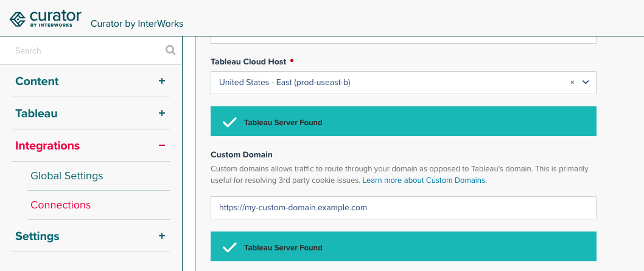Screen dimensions: 644x271
Task: Open the Tableau Cloud Host dropdown arrow
Action: 586,83
